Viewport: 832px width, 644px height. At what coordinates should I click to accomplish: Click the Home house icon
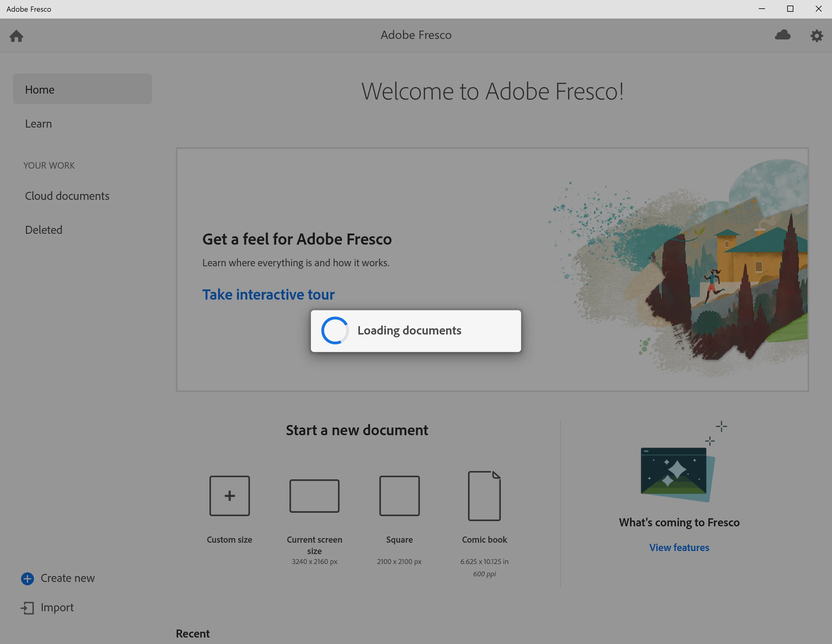16,36
